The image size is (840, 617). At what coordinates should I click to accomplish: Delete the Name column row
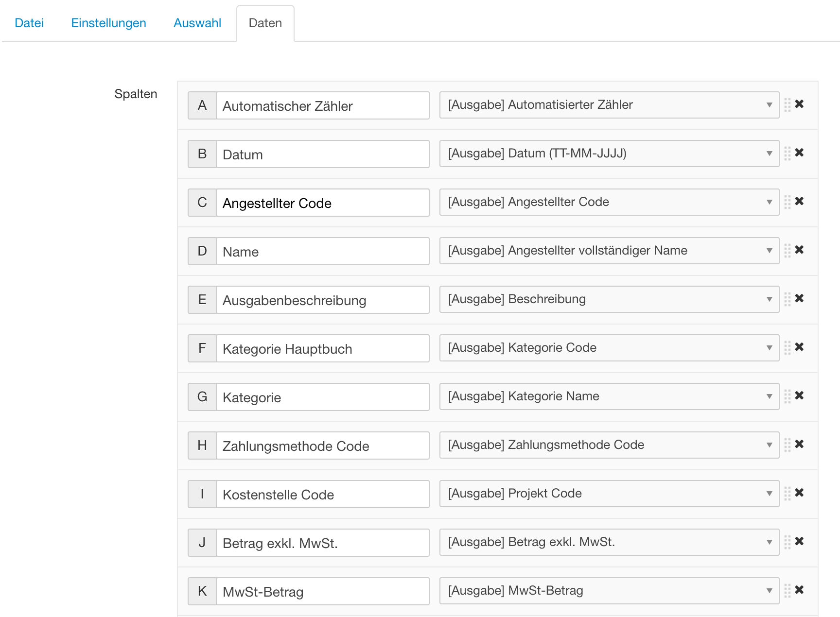tap(799, 250)
